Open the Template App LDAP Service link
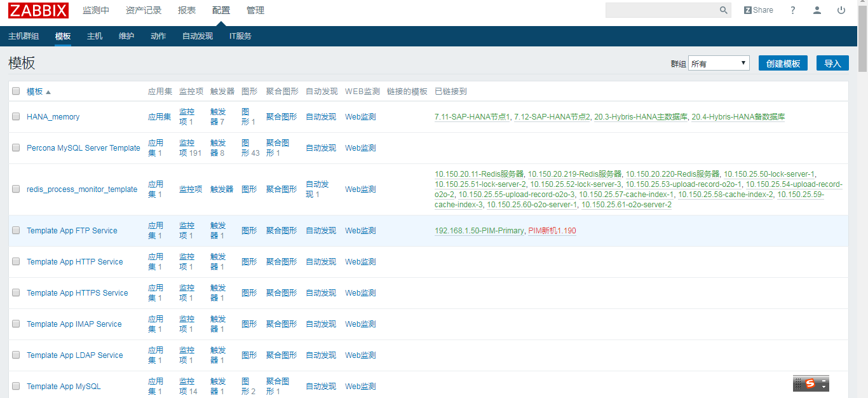 (x=75, y=355)
